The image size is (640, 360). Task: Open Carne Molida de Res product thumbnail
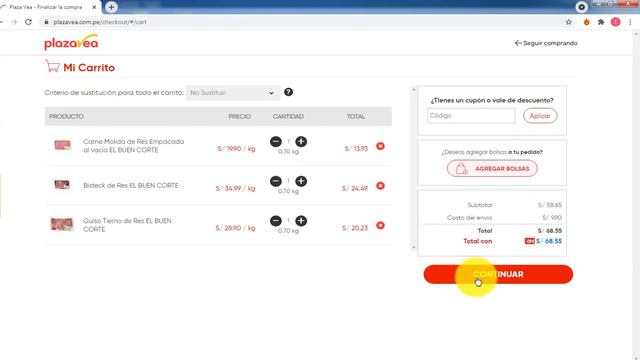(62, 145)
